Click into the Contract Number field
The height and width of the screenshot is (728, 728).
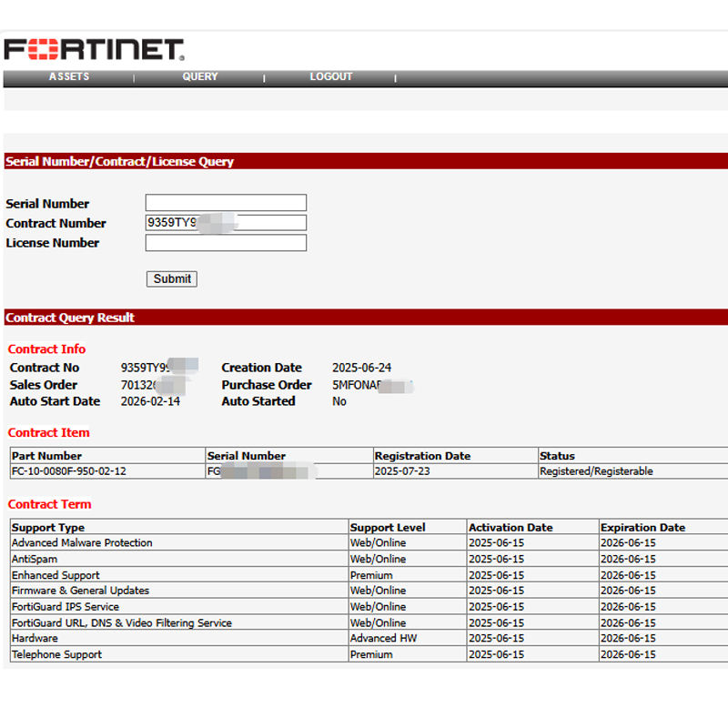click(226, 223)
